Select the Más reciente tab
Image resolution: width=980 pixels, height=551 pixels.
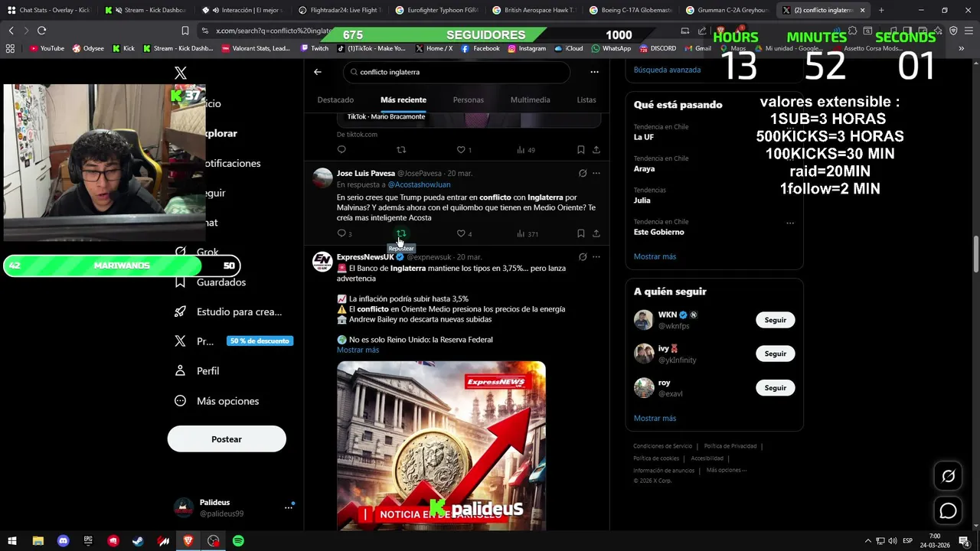click(x=403, y=100)
